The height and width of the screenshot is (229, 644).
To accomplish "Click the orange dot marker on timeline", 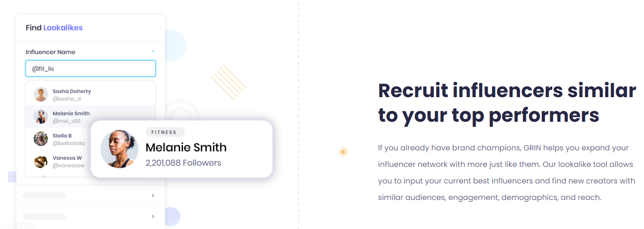I will [x=343, y=152].
